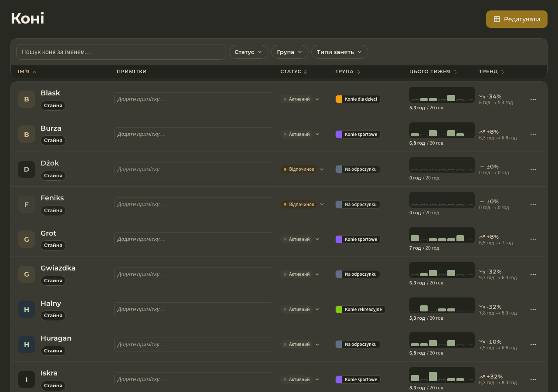Screen dimensions: 558x392
Task: Click the upward trend icon for Iskra
Action: pyautogui.click(x=482, y=377)
